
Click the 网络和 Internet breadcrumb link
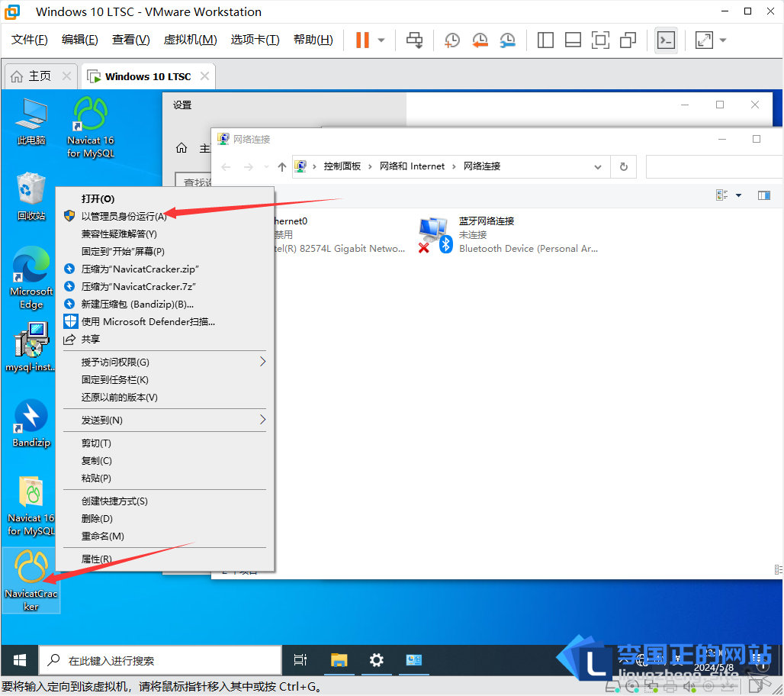pos(412,166)
